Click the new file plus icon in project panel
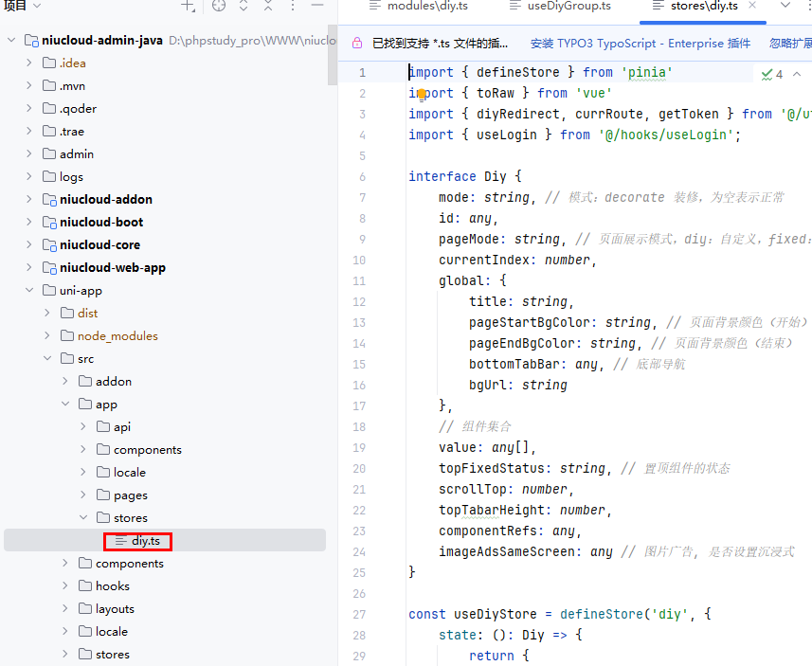Screen dimensions: 812x666 click(x=188, y=6)
